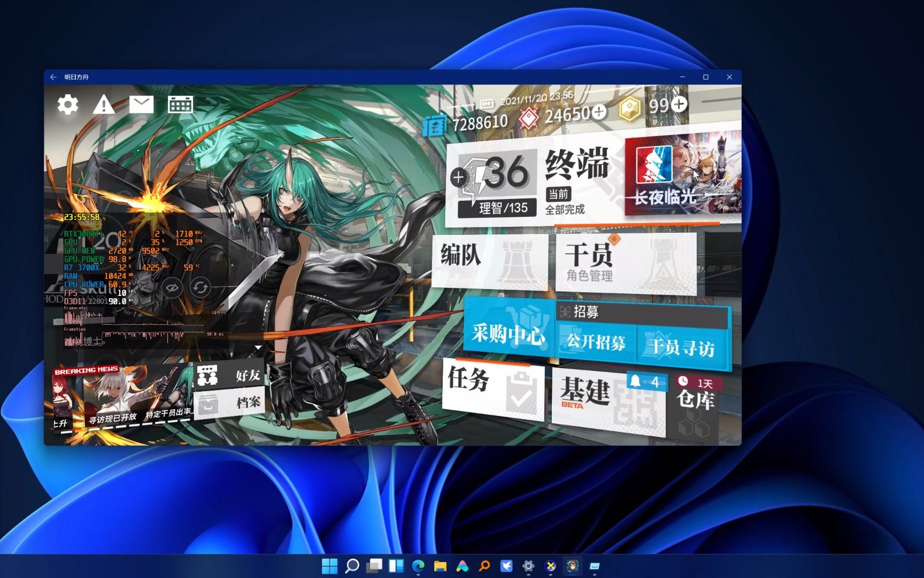The height and width of the screenshot is (578, 924).
Task: Open the 档案 archives button
Action: tap(229, 404)
